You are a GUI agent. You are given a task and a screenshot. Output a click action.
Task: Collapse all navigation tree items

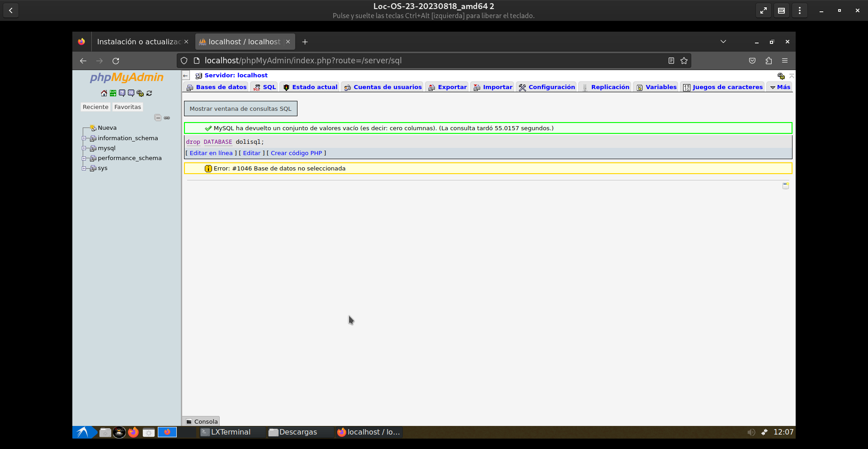pos(158,118)
